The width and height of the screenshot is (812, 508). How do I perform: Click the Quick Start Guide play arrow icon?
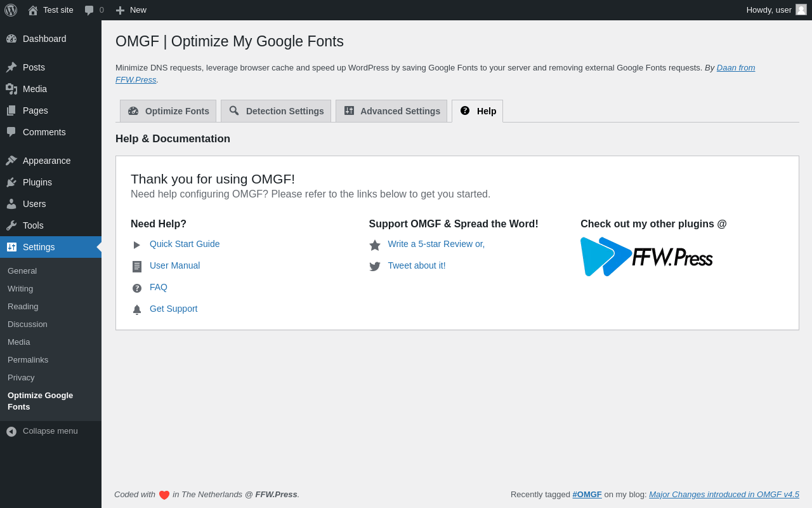pos(137,245)
